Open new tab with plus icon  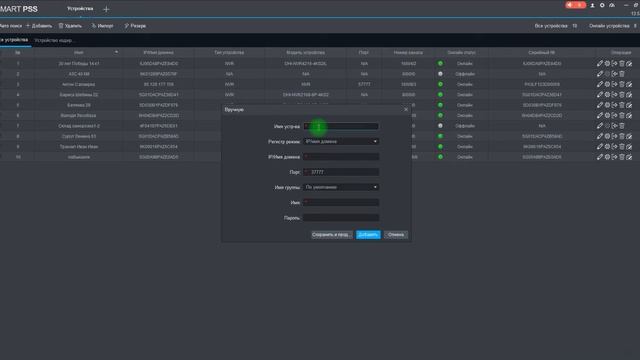(x=106, y=9)
